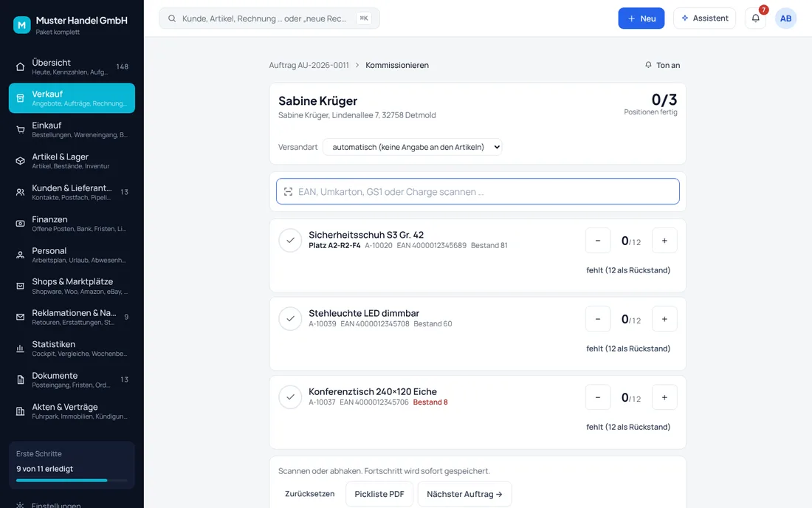Check off Konferenztisch 240×120 Eiche position

pos(290,397)
